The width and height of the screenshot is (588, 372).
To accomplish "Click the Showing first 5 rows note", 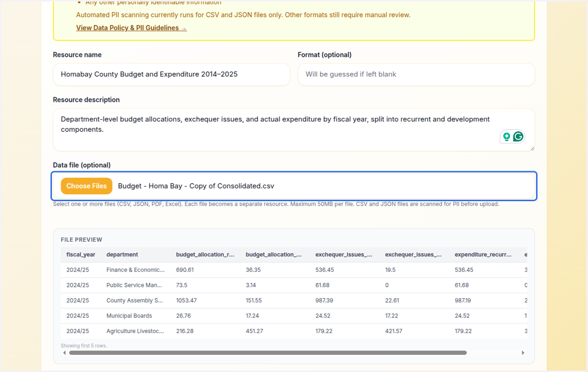I will click(84, 346).
